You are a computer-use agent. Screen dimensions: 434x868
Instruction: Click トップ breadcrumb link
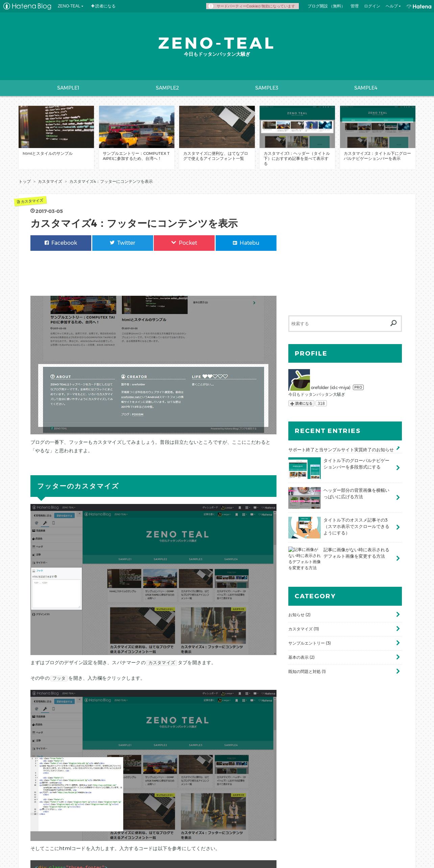point(25,182)
